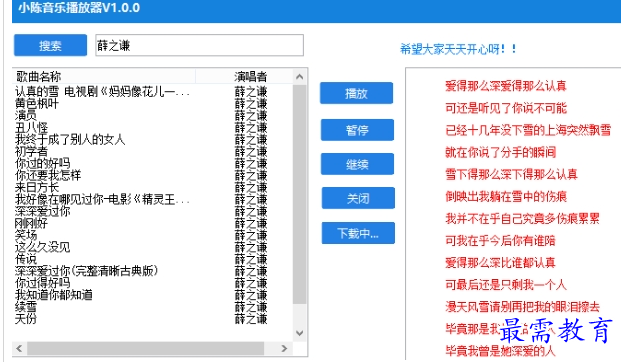Sort by the 歌曲名称 column header
This screenshot has height=362, width=621.
(x=105, y=76)
